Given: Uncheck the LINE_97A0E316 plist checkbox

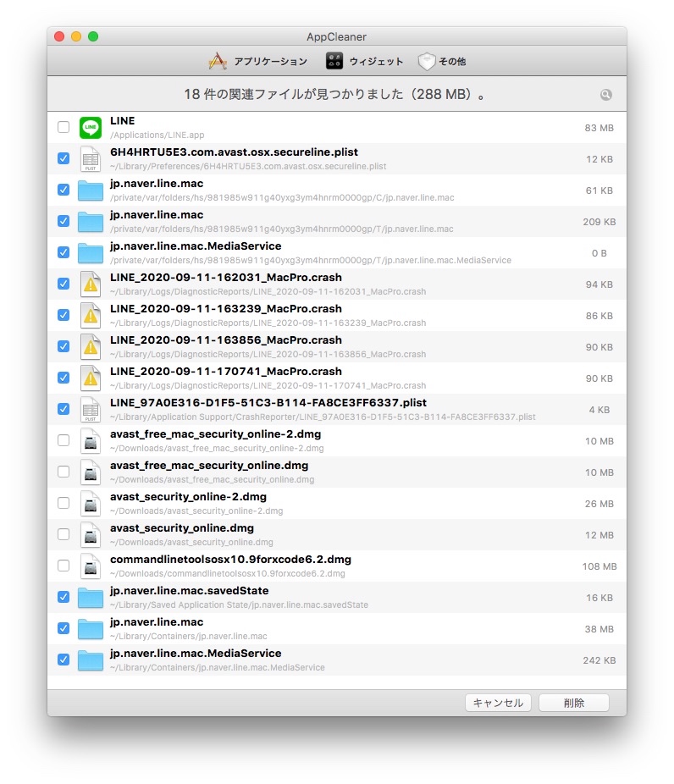Looking at the screenshot, I should click(x=64, y=409).
